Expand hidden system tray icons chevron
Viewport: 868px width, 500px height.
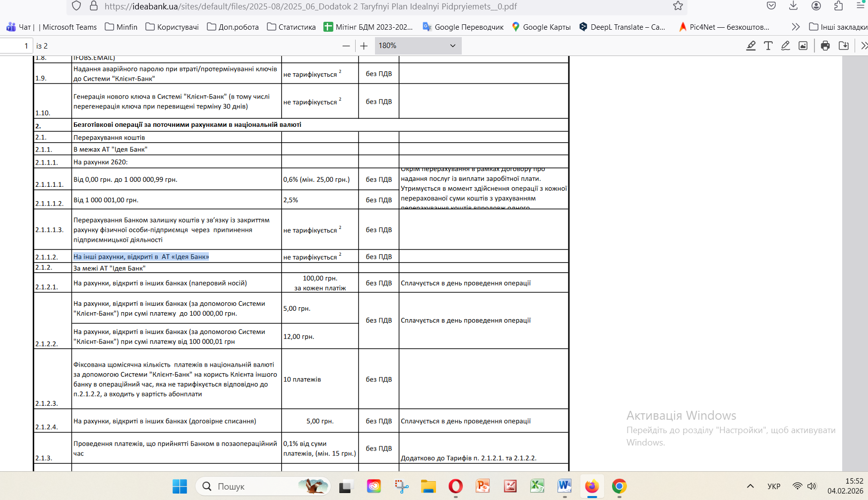click(750, 486)
